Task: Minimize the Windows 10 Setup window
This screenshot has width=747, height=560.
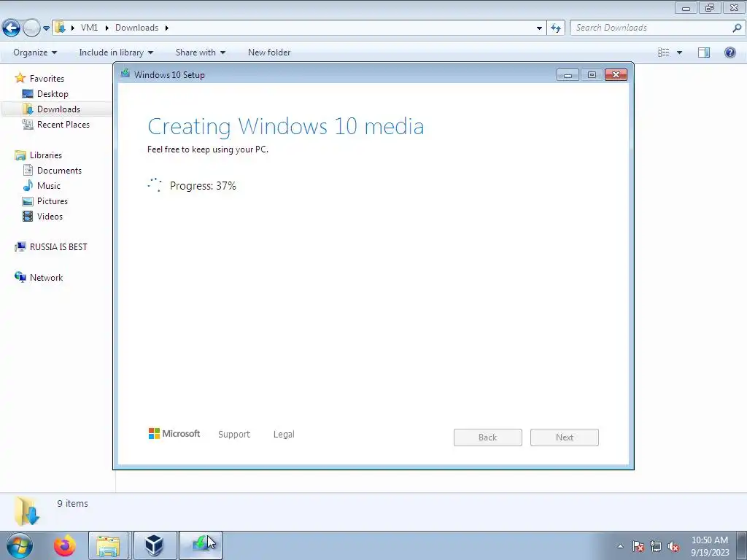Action: [x=568, y=75]
